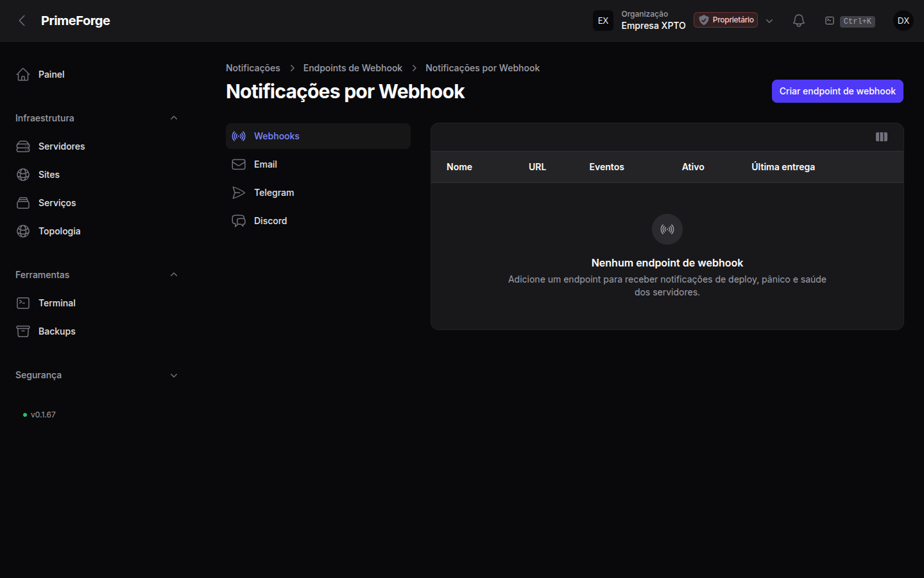Click the Organização Empresa XPTO label
The image size is (924, 578).
653,20
